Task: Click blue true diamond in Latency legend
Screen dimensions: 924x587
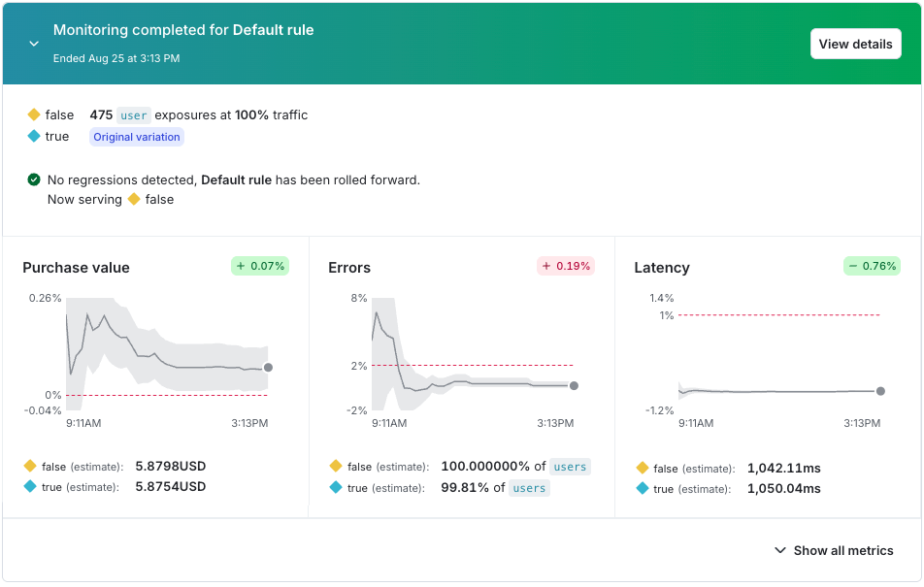Action: pyautogui.click(x=644, y=488)
